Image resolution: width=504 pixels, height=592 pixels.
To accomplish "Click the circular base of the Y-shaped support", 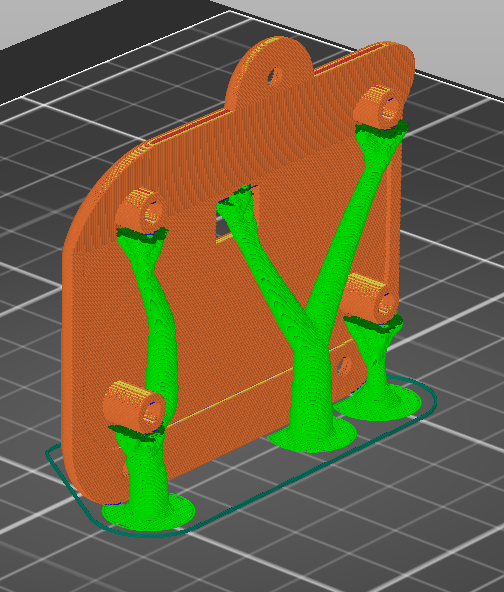I will click(x=312, y=434).
